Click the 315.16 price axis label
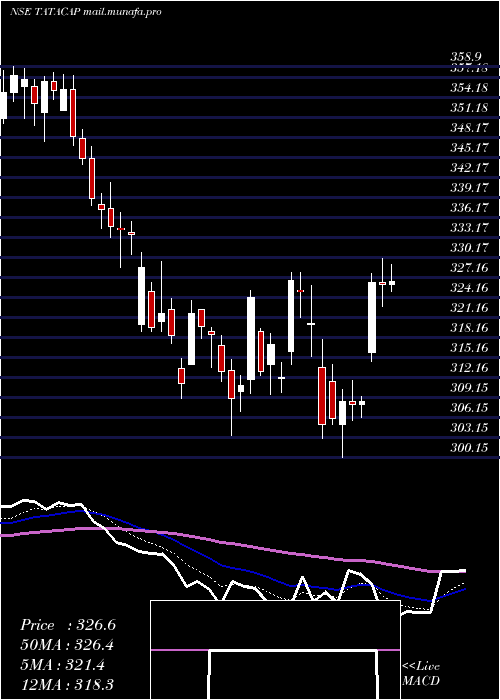 pyautogui.click(x=469, y=347)
